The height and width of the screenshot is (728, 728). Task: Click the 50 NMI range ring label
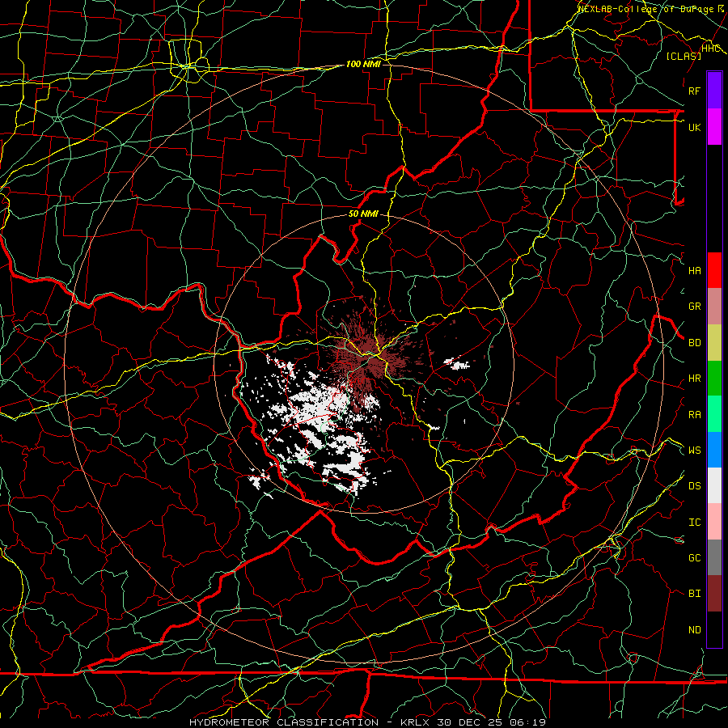(363, 214)
